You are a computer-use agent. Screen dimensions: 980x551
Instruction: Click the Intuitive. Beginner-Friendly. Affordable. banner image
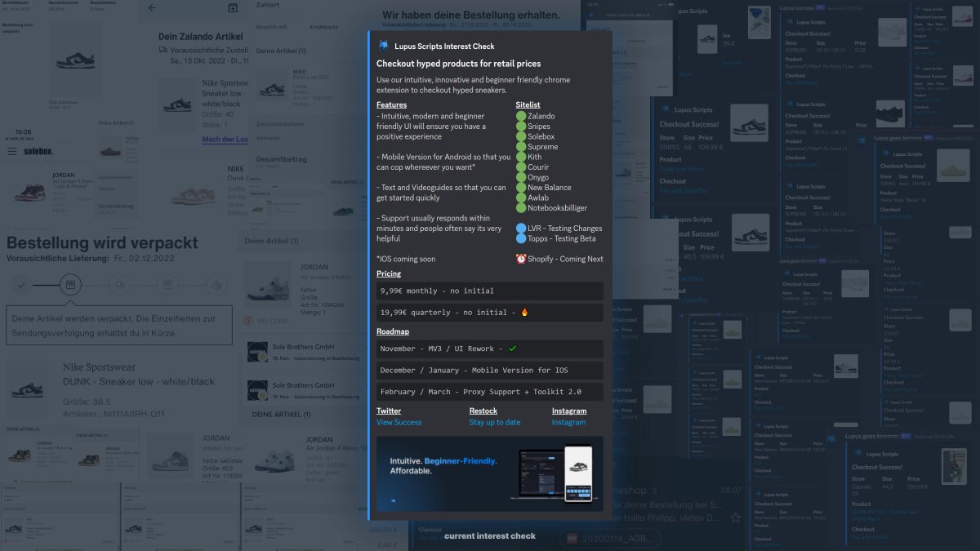(x=490, y=473)
